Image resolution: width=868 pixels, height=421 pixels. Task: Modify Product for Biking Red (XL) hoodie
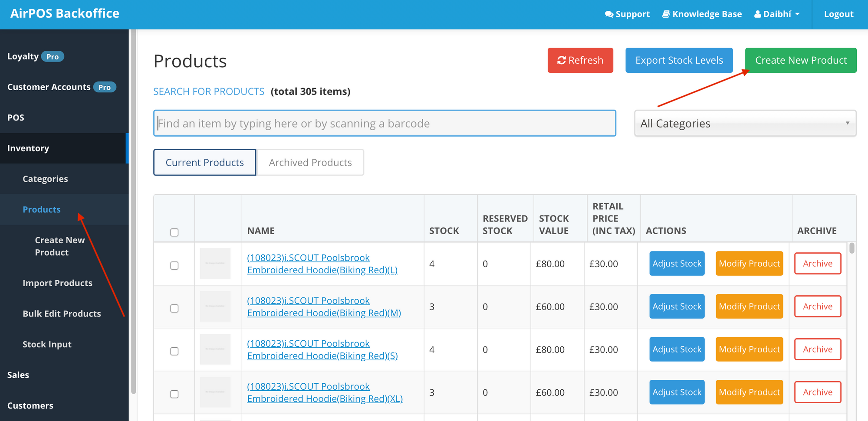tap(750, 392)
